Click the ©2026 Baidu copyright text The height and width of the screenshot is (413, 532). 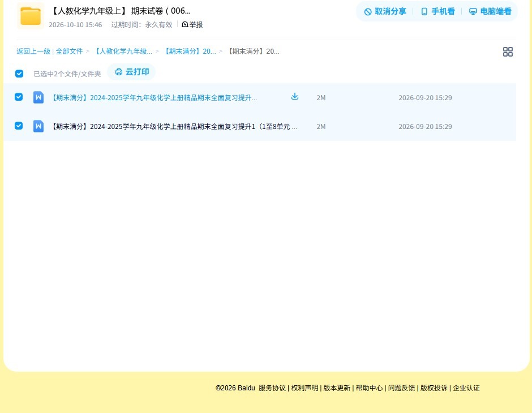235,388
